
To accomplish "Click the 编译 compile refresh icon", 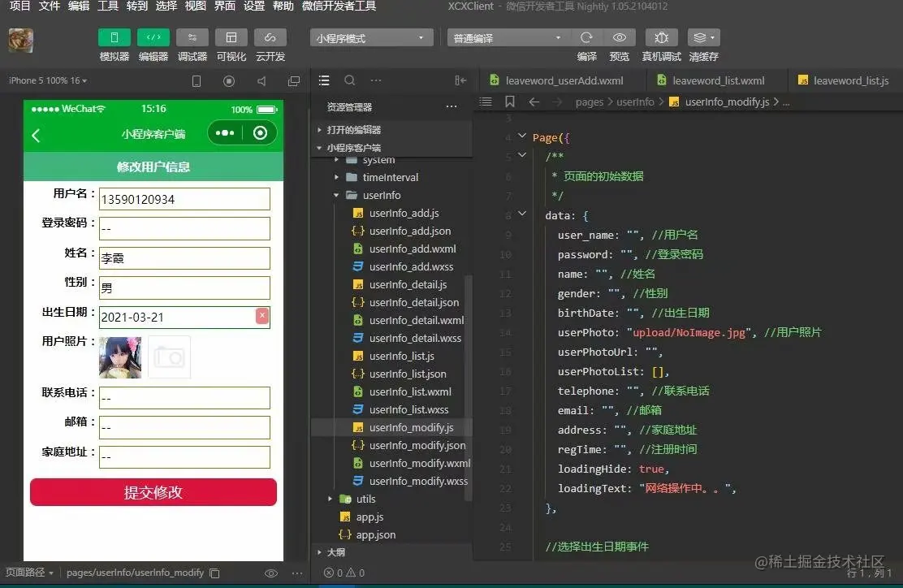I will click(586, 37).
